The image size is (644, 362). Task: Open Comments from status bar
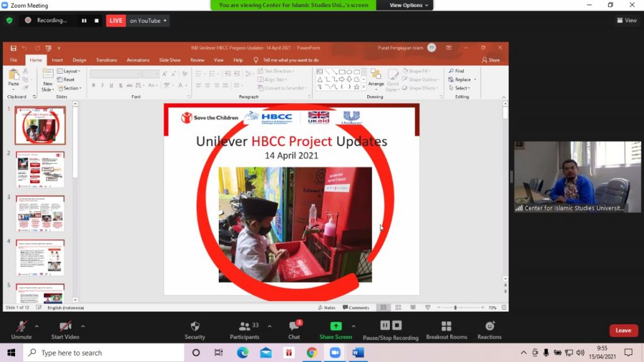click(356, 308)
